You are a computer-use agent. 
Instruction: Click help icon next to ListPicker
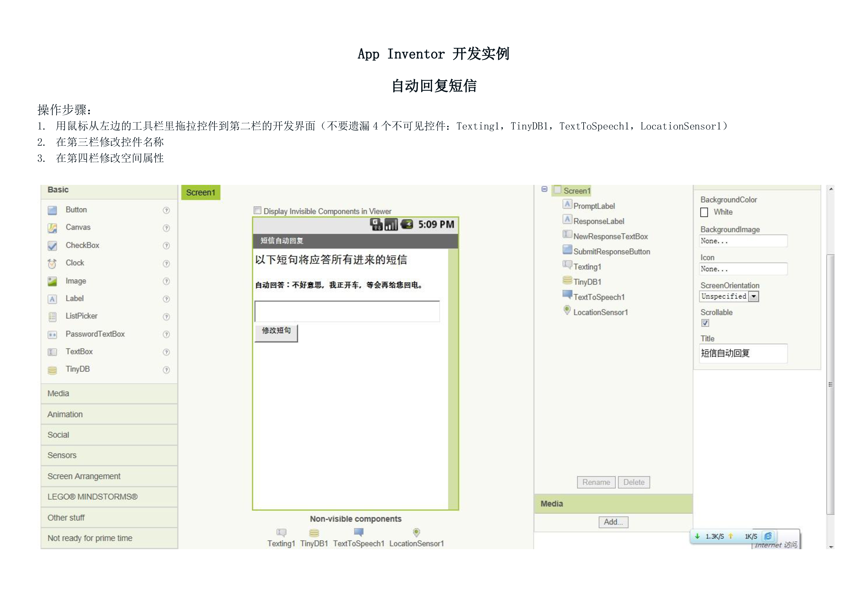point(166,317)
